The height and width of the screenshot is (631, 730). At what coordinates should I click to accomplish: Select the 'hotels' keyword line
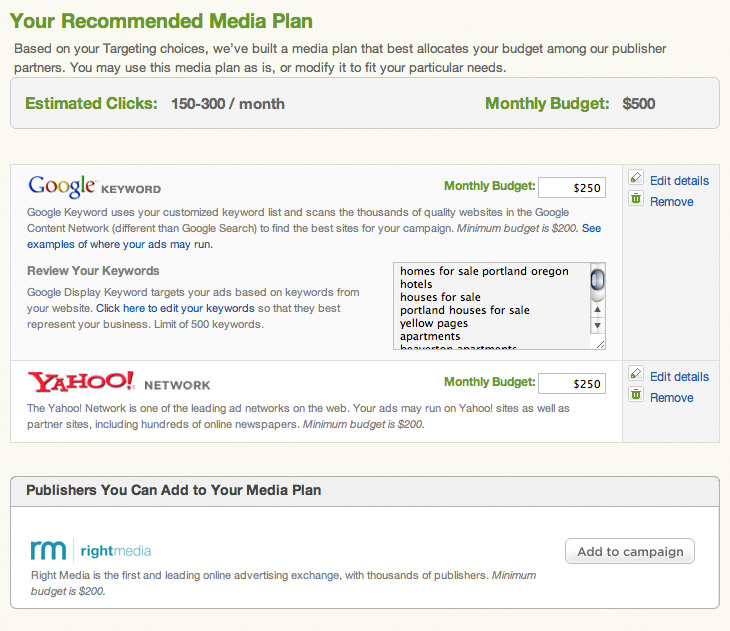(416, 284)
